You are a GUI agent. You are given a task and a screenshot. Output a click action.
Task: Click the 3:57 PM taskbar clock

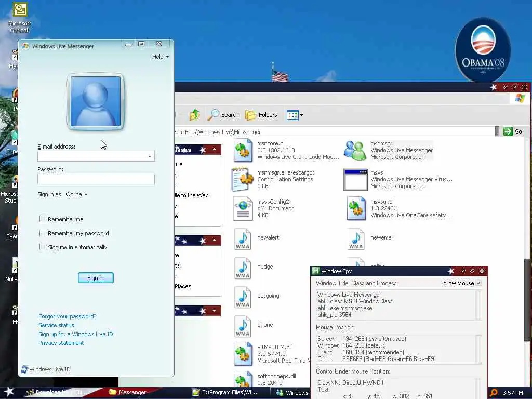click(512, 393)
